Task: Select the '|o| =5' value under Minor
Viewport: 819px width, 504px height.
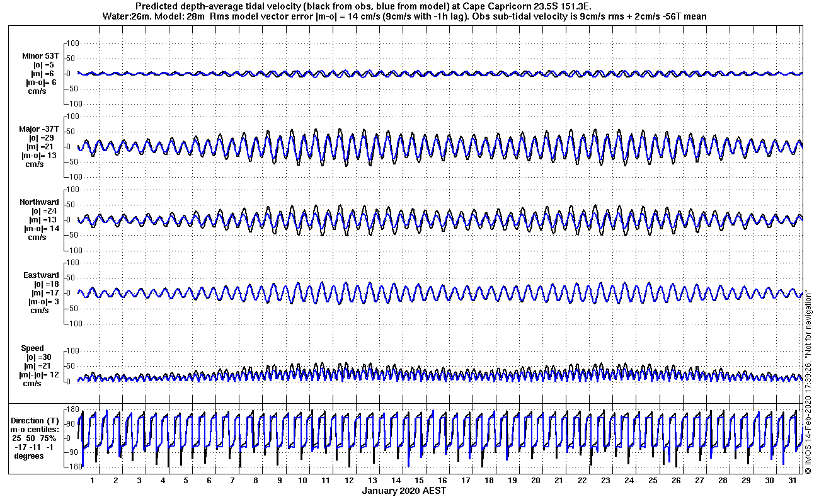Action: coord(43,65)
